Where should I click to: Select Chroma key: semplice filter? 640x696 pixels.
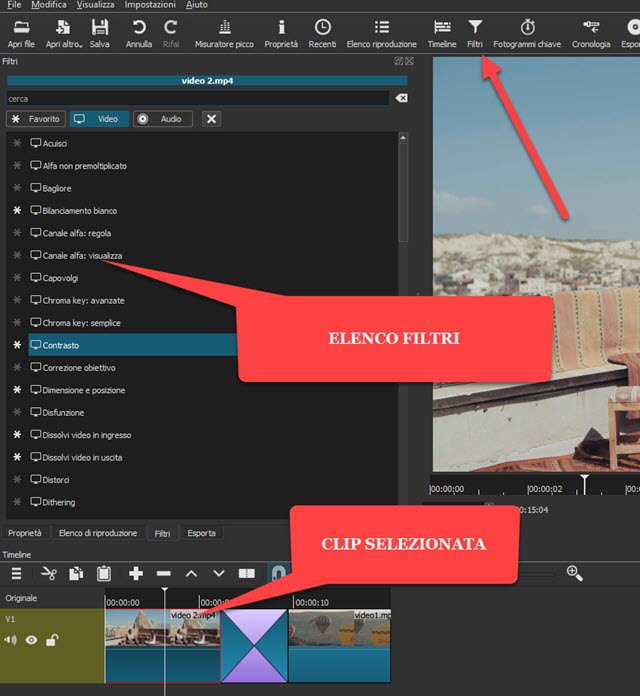pos(75,323)
